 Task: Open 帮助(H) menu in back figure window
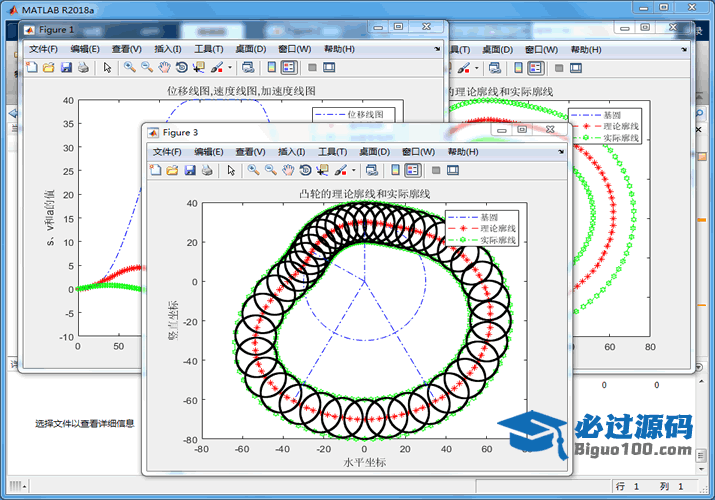[x=586, y=50]
